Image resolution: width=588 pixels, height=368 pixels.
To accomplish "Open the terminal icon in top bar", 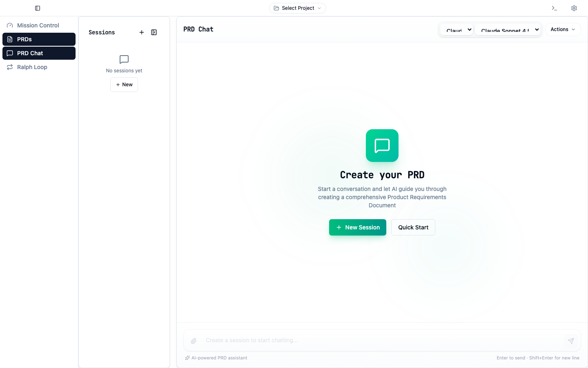I will [x=554, y=8].
